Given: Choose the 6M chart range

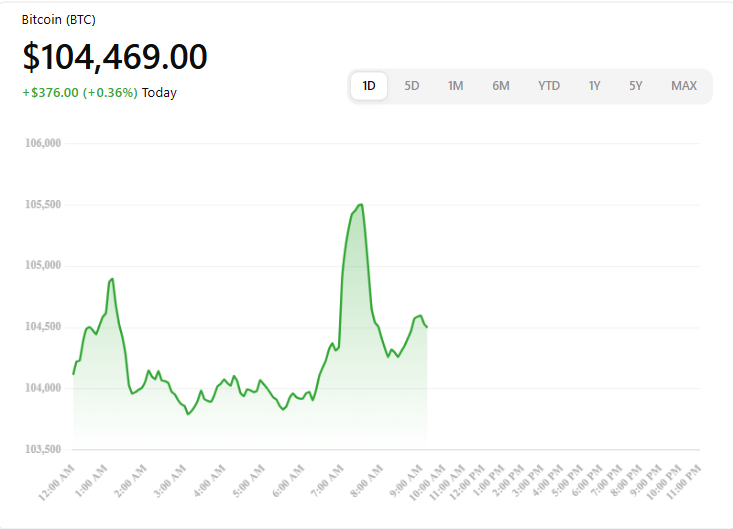Looking at the screenshot, I should 501,86.
